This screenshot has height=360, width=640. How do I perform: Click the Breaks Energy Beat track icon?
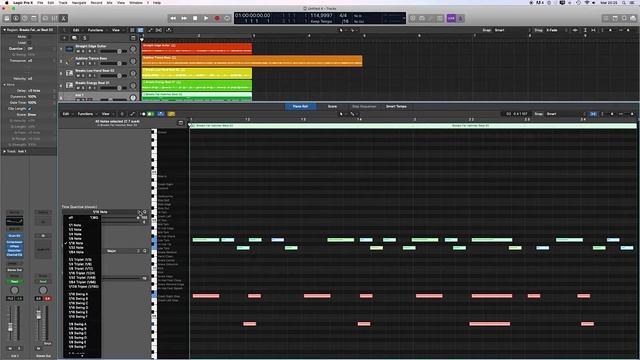pyautogui.click(x=69, y=86)
